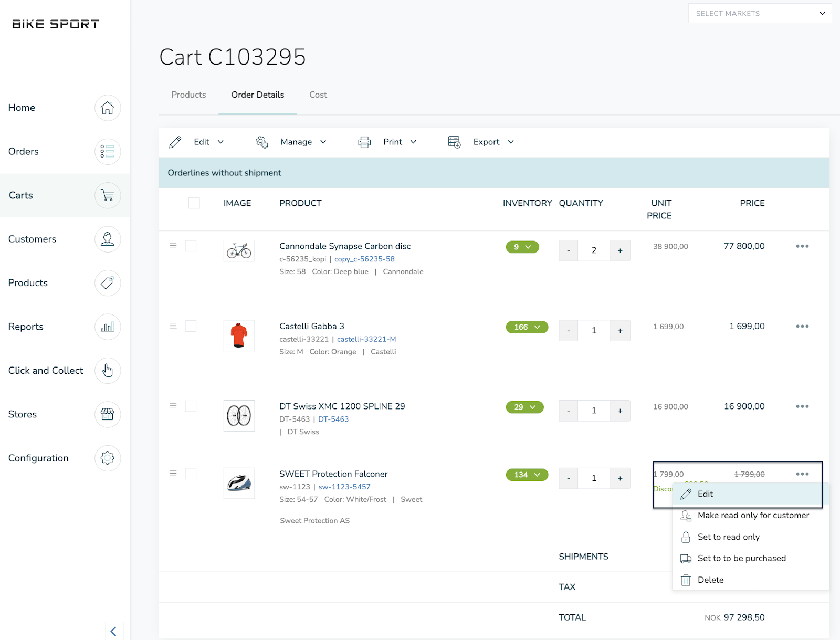
Task: Open the copy_c-56235-58 product link
Action: tap(364, 259)
